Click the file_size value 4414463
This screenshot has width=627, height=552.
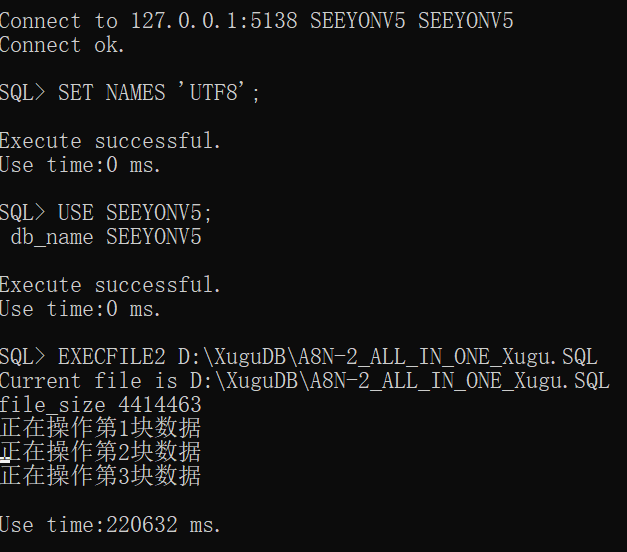(x=159, y=405)
